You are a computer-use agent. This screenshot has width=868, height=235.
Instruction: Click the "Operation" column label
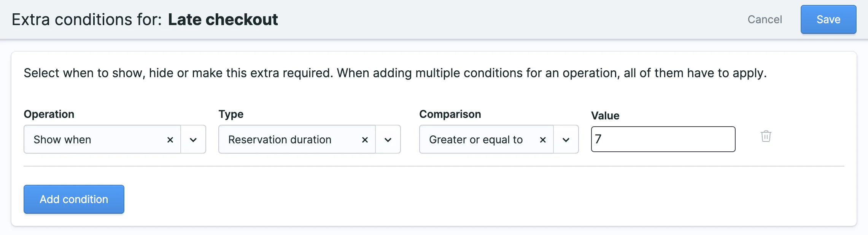tap(49, 114)
